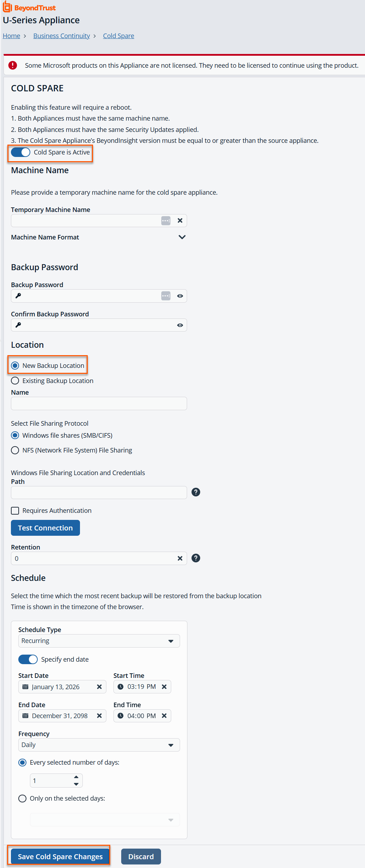This screenshot has width=365, height=868.
Task: Expand the Machine Name Format section
Action: [182, 237]
